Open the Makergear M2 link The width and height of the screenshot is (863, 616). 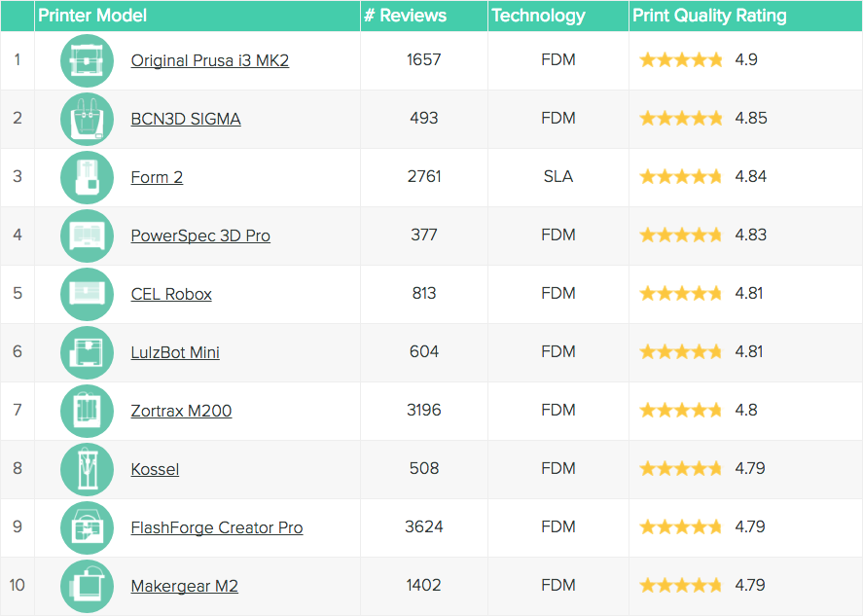click(x=185, y=586)
